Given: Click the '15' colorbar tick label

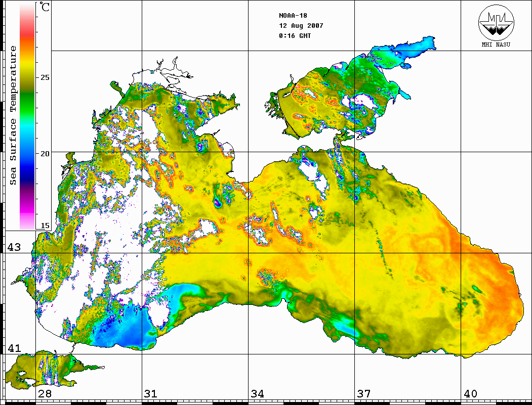Looking at the screenshot, I should click(x=45, y=226).
